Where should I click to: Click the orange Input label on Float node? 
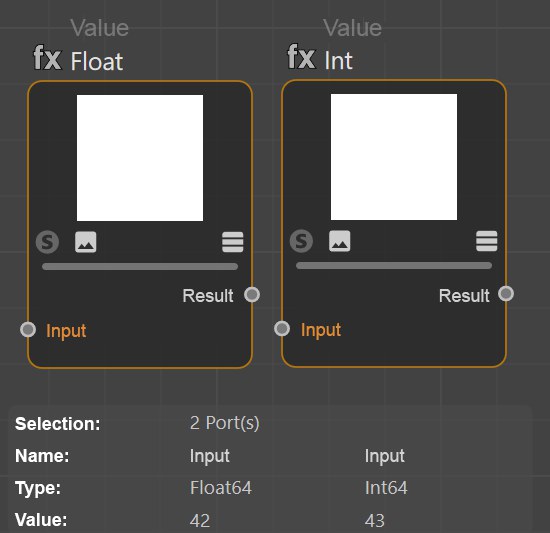pyautogui.click(x=66, y=331)
